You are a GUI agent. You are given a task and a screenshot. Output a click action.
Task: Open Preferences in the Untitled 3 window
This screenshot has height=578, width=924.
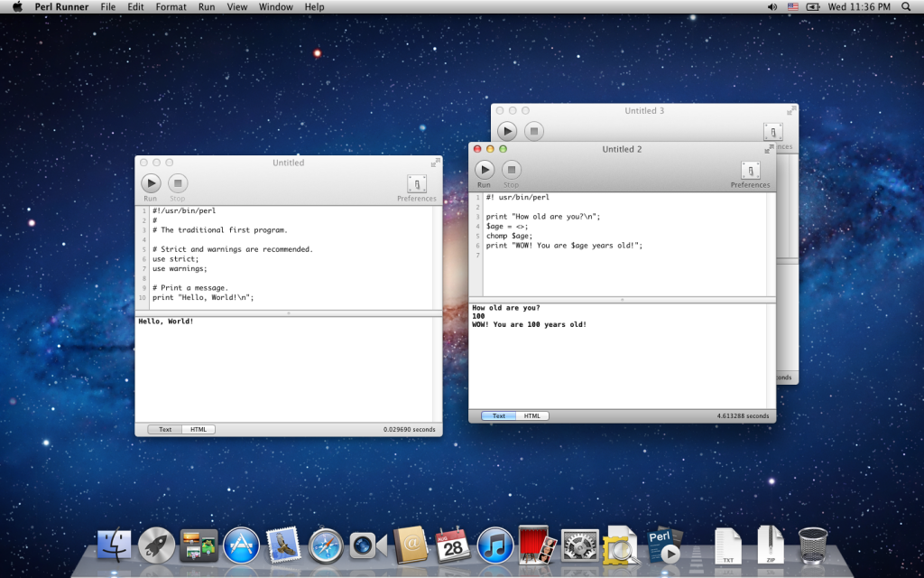pos(773,132)
